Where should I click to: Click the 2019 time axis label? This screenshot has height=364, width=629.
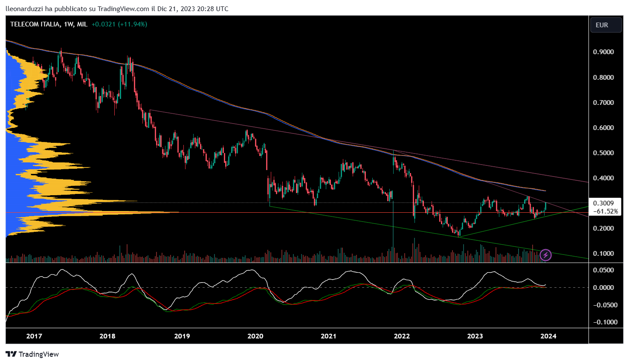182,336
